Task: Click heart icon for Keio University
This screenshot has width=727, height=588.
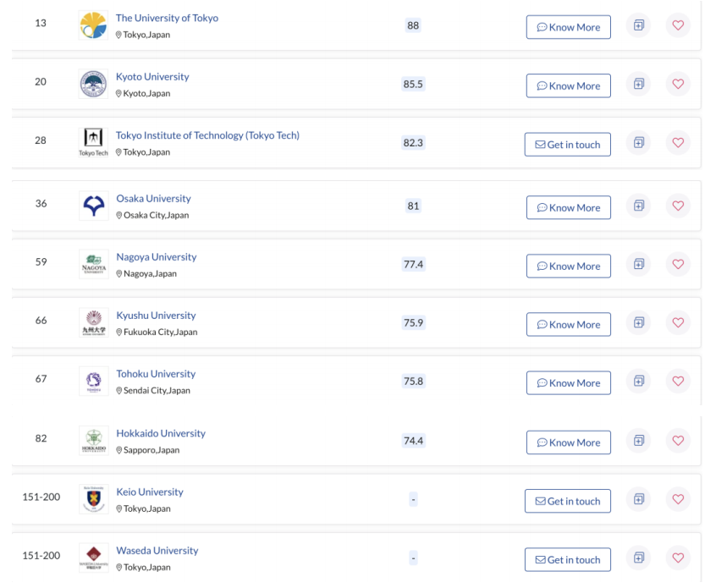Action: pyautogui.click(x=678, y=499)
